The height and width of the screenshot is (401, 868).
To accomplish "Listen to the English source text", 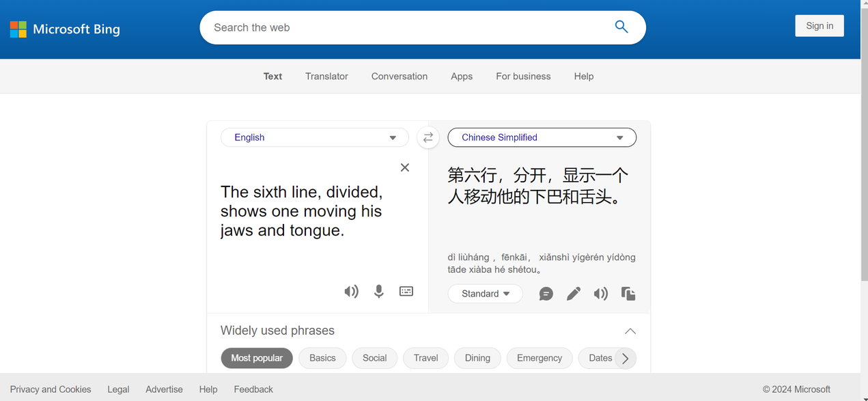I will (352, 292).
